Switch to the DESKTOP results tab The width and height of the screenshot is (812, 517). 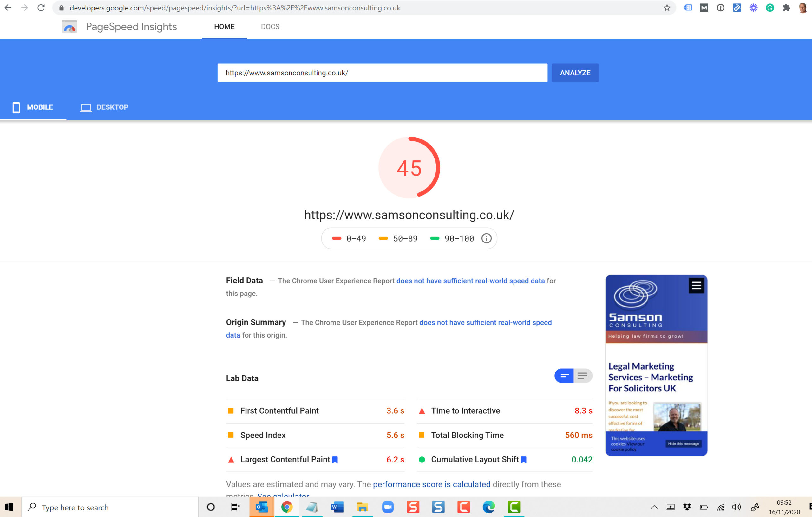pos(104,107)
